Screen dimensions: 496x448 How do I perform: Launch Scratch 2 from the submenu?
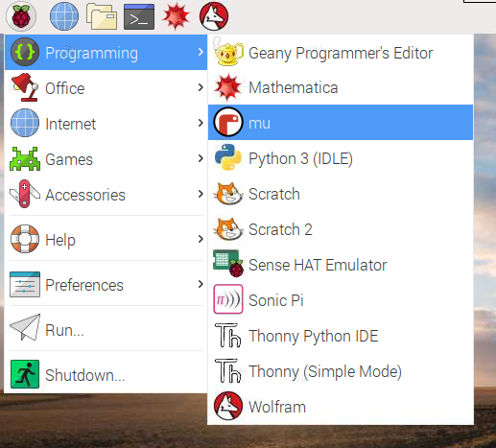341,229
